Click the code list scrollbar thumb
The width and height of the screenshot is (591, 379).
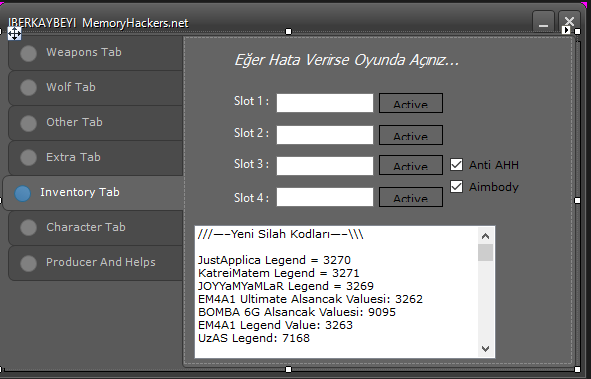pyautogui.click(x=485, y=252)
